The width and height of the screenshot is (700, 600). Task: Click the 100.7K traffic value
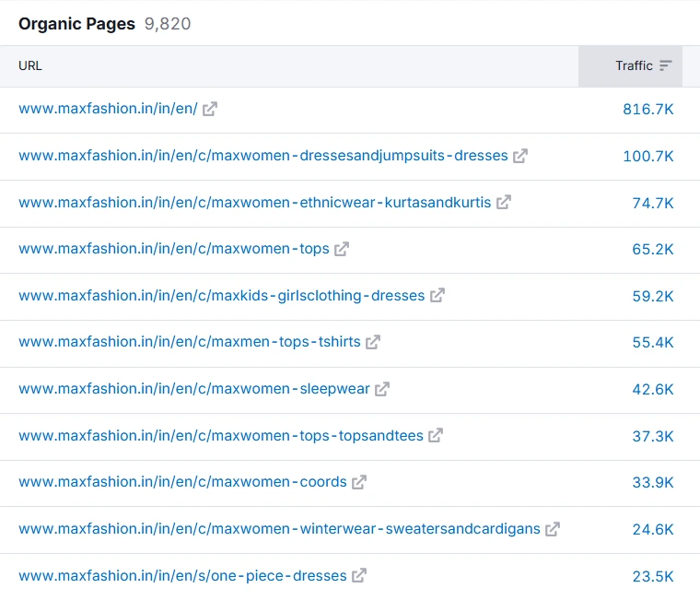click(x=648, y=156)
